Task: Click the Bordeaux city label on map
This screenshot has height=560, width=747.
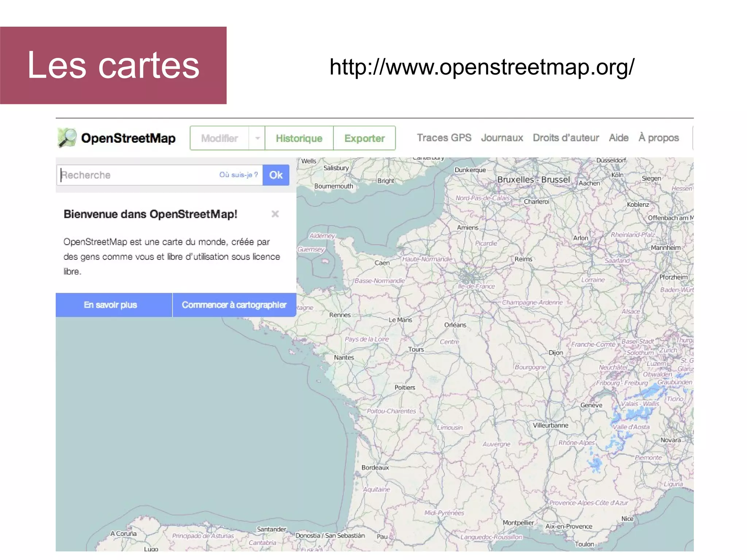Action: pos(375,468)
